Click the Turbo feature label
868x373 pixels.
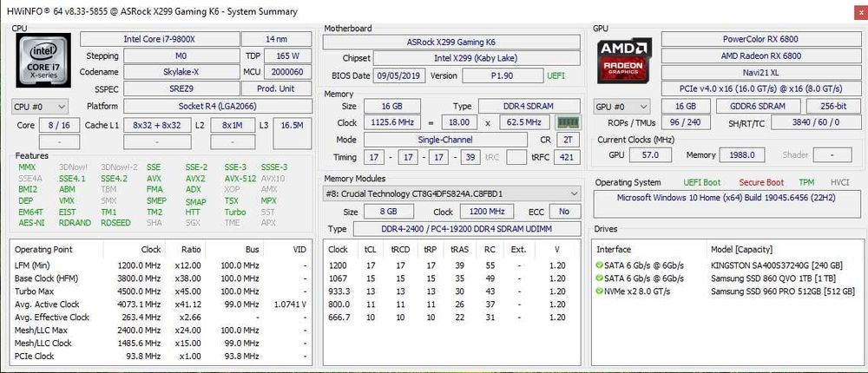coord(234,212)
